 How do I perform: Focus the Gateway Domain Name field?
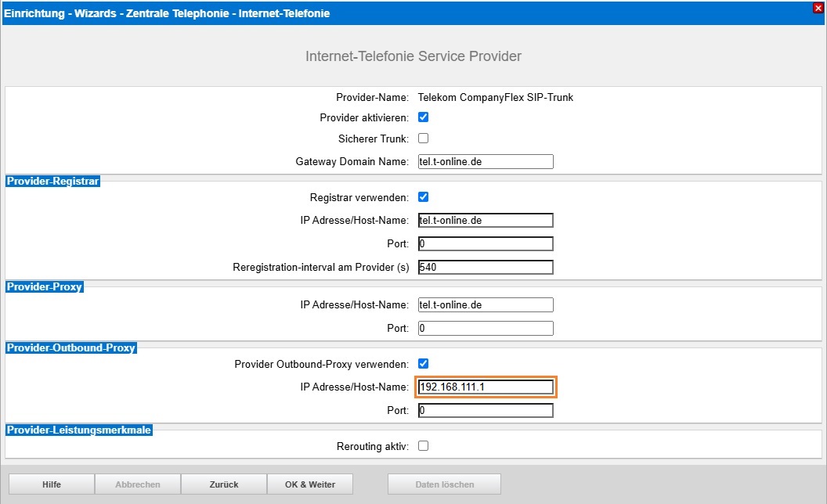486,162
